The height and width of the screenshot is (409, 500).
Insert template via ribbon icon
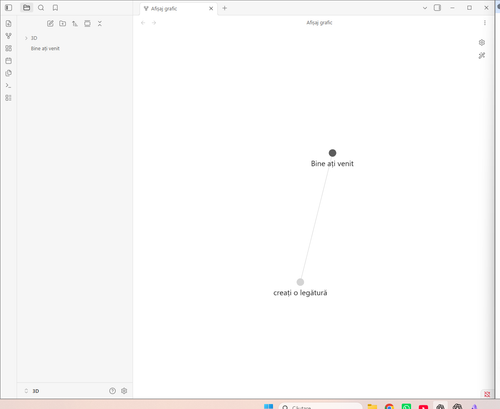(9, 73)
